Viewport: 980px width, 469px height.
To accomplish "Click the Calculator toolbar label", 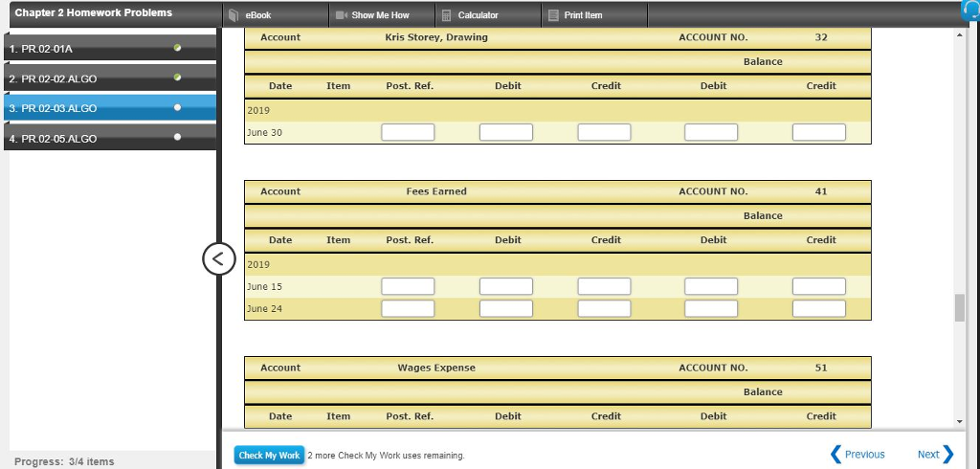I will point(479,15).
